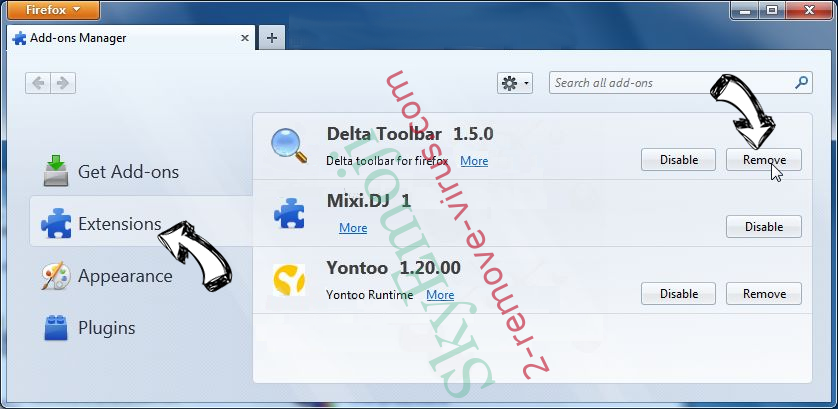Click the Add-ons Manager tab puzzle icon
838x409 pixels.
tap(19, 38)
